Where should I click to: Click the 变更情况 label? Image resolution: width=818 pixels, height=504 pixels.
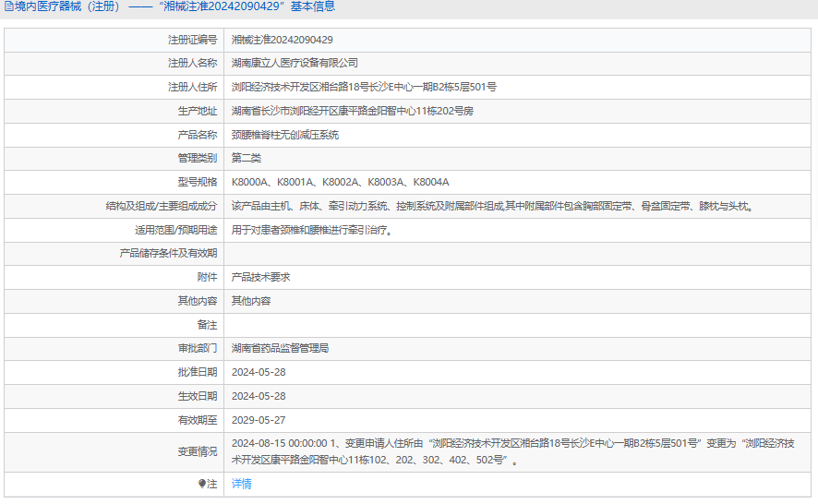(x=198, y=451)
